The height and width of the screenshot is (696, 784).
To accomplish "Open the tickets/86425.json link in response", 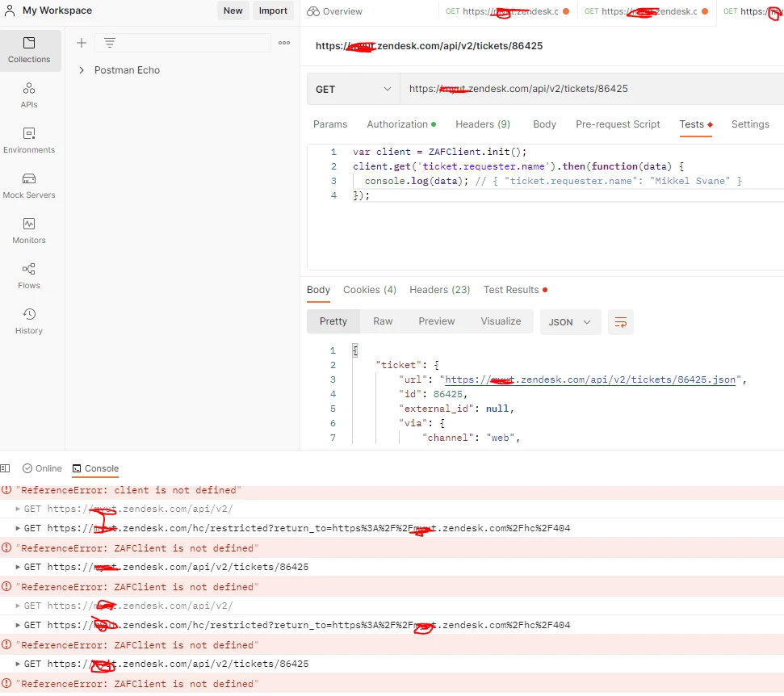I will point(590,380).
